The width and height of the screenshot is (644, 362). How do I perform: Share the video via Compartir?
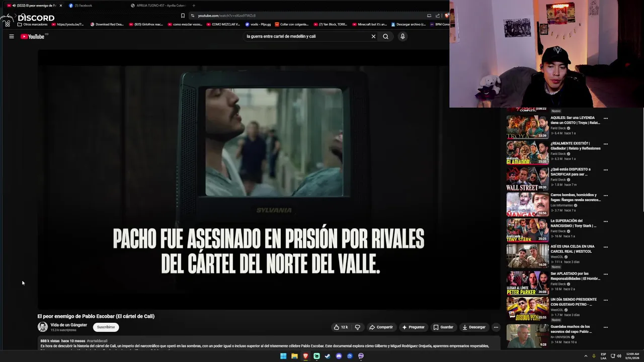click(x=381, y=327)
